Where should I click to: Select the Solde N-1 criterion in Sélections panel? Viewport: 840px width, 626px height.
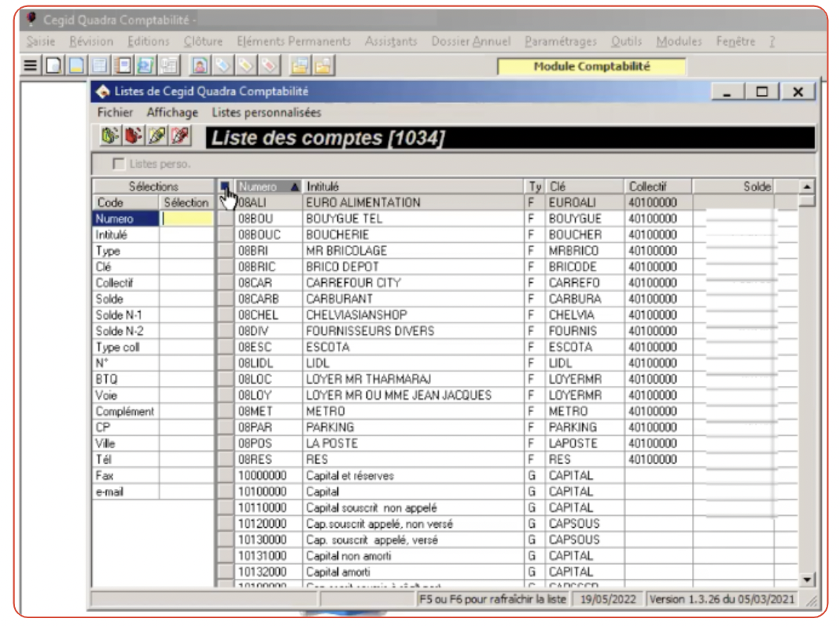click(119, 315)
